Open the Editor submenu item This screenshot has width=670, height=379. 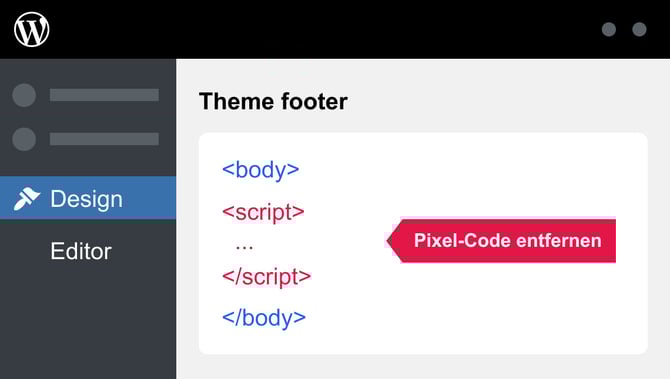tap(81, 251)
